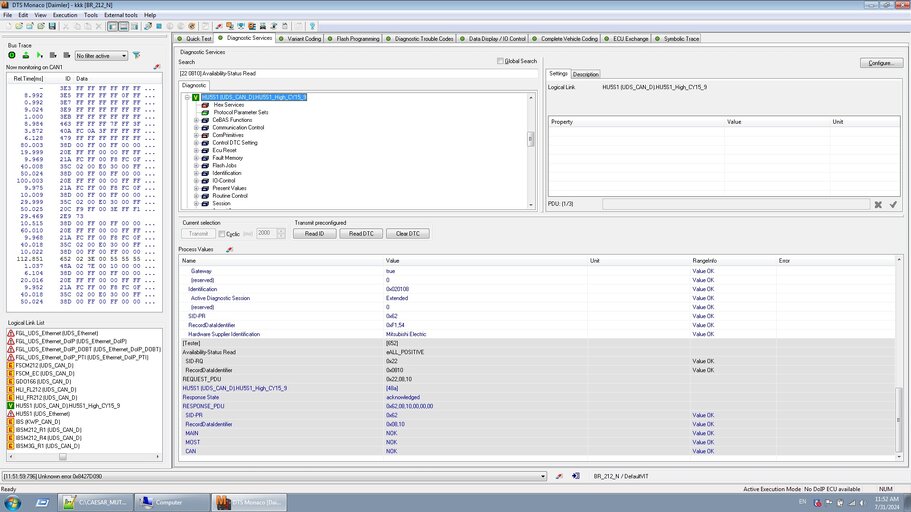Collapse the HU5S1 root tree node

pos(188,98)
